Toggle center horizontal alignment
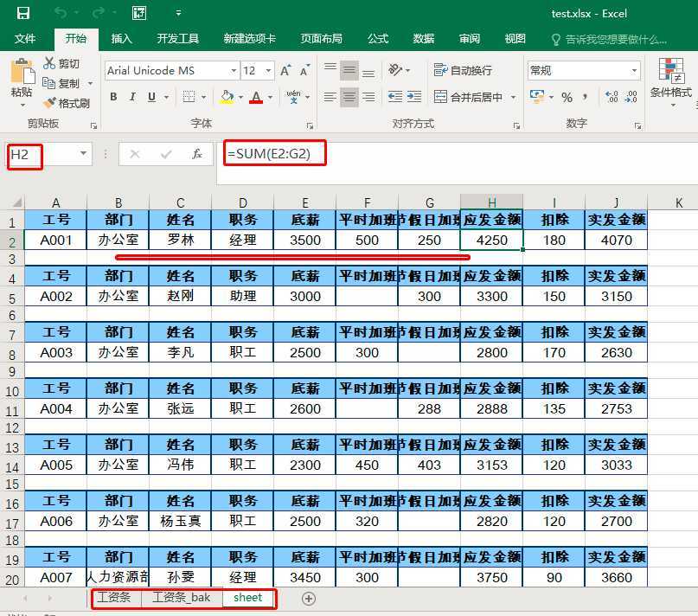 tap(349, 97)
